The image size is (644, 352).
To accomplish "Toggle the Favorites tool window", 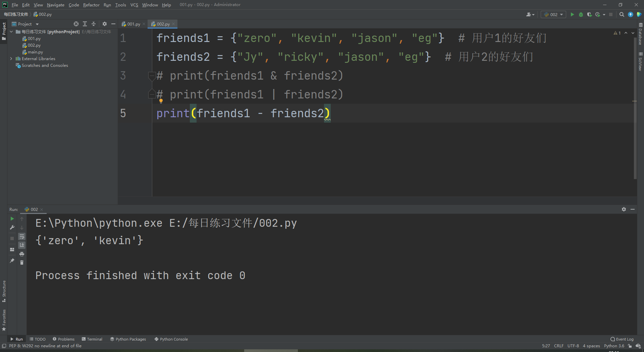I will (4, 320).
